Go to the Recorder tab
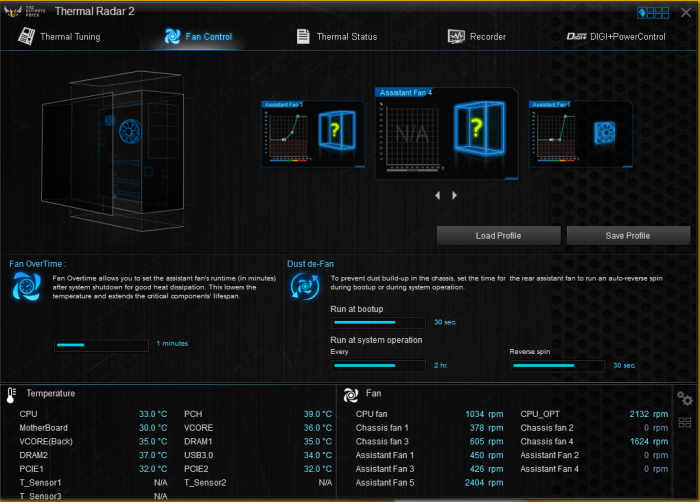 click(x=476, y=37)
